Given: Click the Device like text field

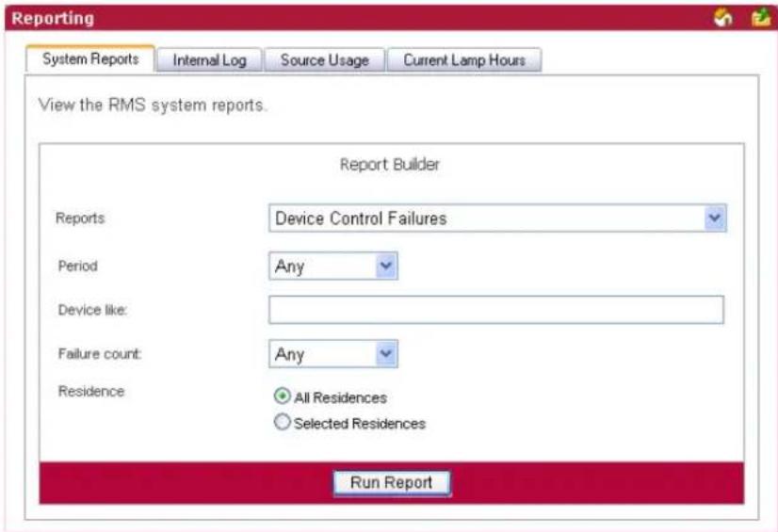Looking at the screenshot, I should (496, 310).
